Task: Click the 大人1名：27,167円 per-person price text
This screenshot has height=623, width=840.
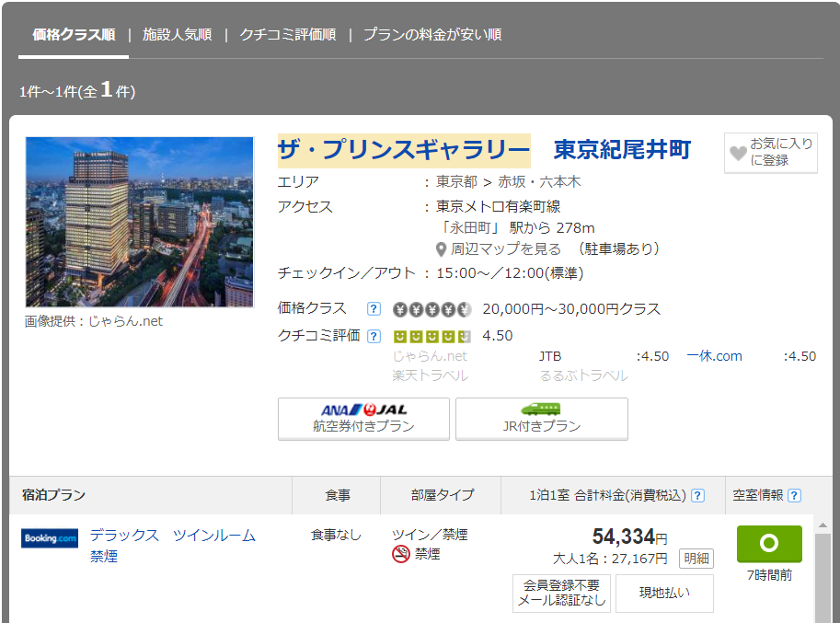Action: click(x=610, y=559)
